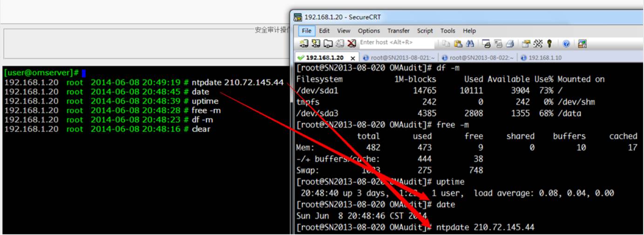
Task: Launch SecureFX from the last toolbar icon
Action: [582, 44]
